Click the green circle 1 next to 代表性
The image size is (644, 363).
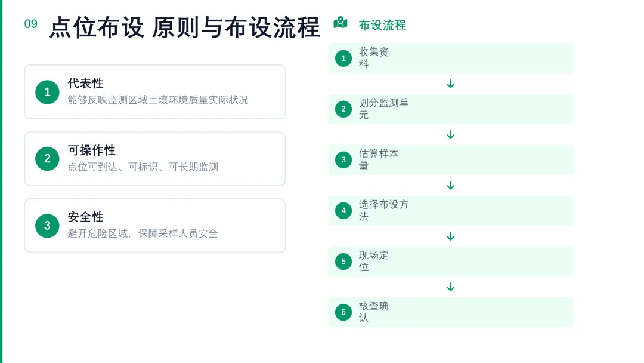[47, 92]
